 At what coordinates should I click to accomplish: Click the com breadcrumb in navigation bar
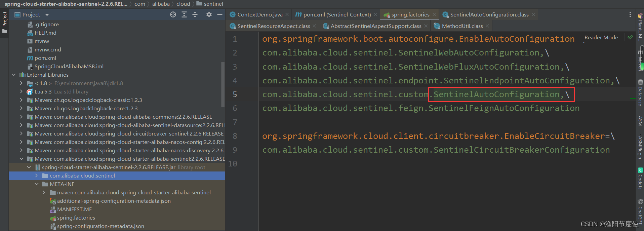tap(140, 4)
